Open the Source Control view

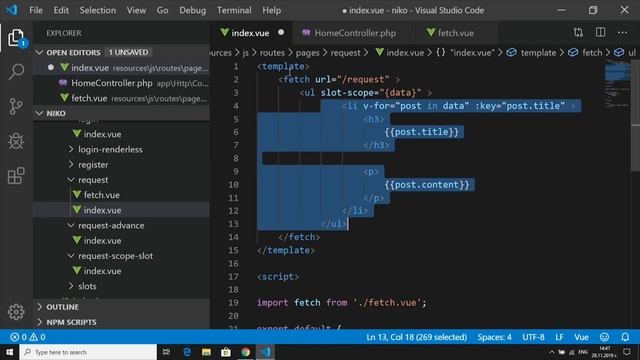coord(16,107)
